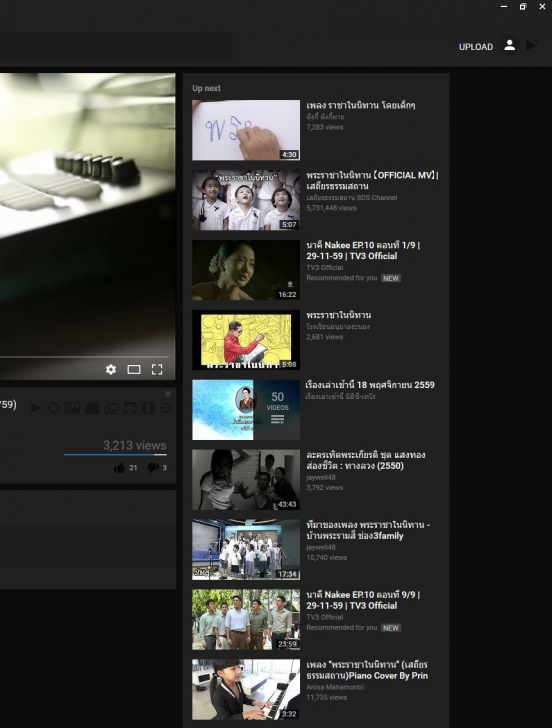552x728 pixels.
Task: Click the '11,735 views' text
Action: click(326, 697)
